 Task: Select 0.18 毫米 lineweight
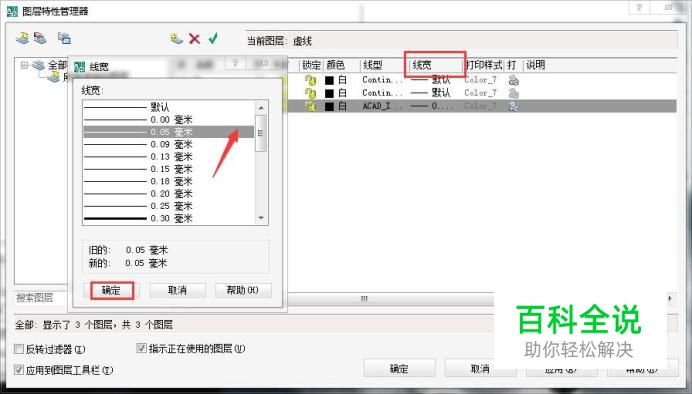[169, 181]
